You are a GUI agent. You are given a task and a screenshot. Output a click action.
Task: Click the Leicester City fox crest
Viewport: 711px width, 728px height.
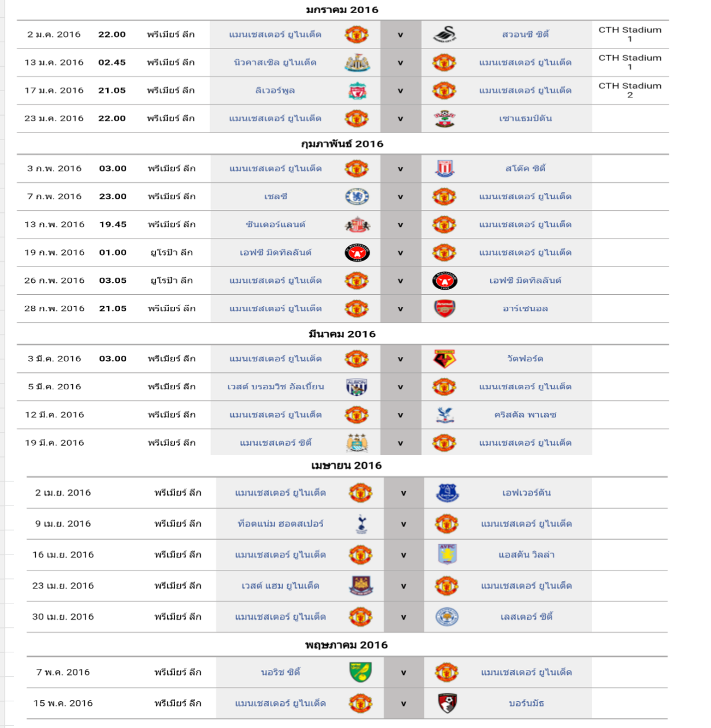pyautogui.click(x=447, y=617)
